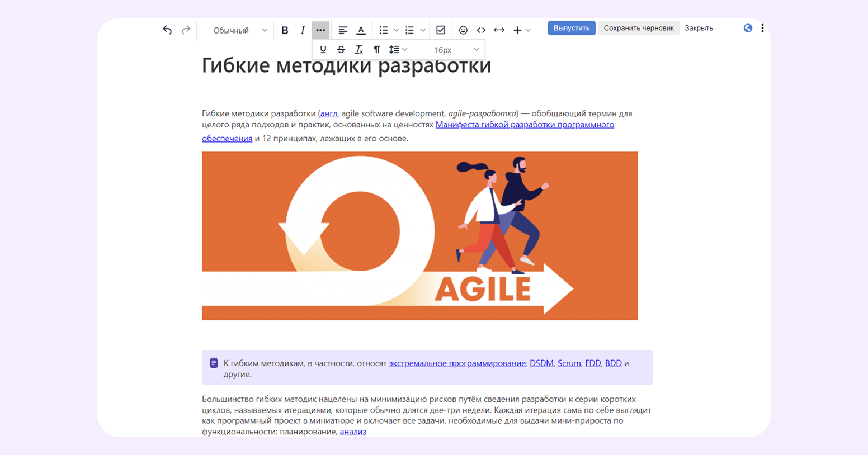The width and height of the screenshot is (868, 455).
Task: Open the three-dot overflow menu
Action: 320,30
